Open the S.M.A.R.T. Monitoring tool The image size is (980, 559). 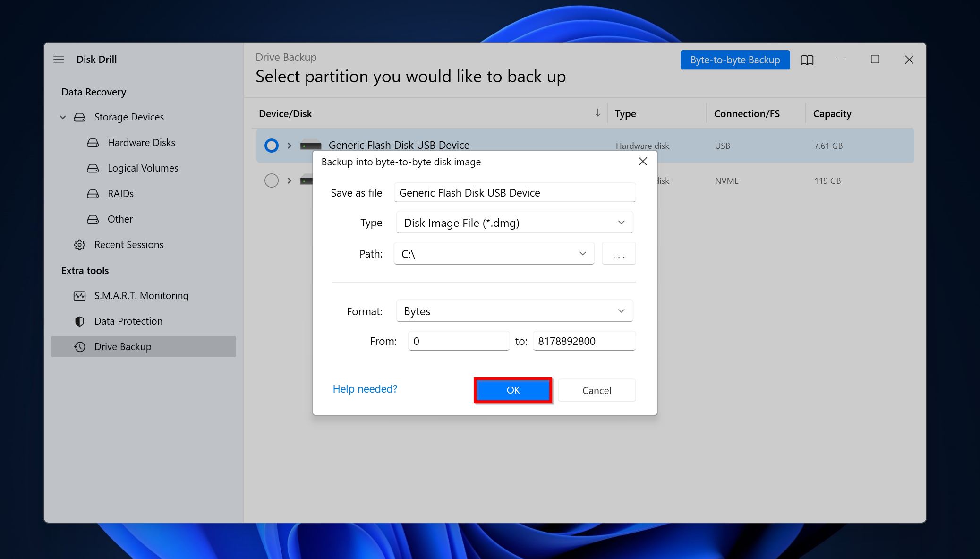pyautogui.click(x=140, y=295)
